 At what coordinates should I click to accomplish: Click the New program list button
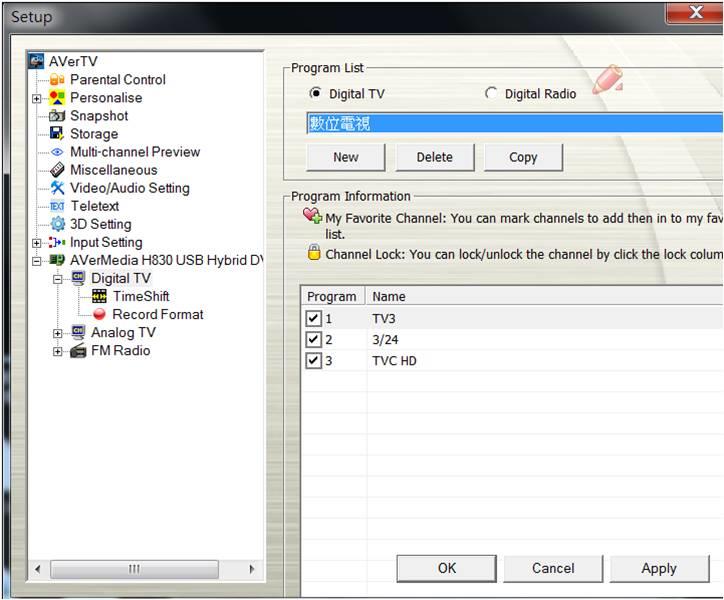coord(345,157)
